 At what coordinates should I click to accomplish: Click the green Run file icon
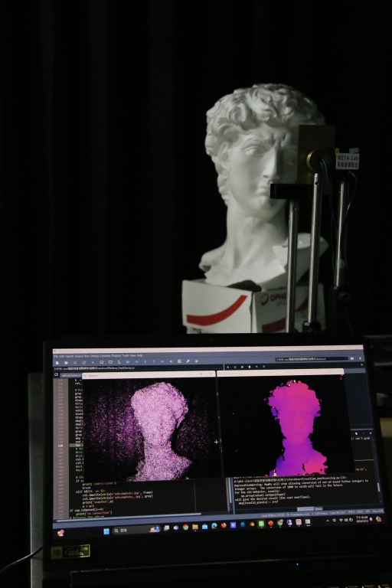(93, 362)
